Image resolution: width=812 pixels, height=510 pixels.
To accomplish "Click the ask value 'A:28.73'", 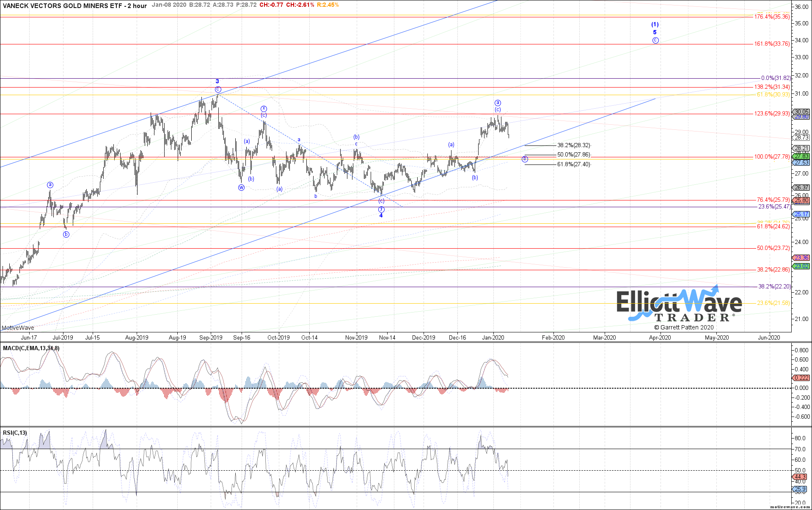I will tap(223, 5).
